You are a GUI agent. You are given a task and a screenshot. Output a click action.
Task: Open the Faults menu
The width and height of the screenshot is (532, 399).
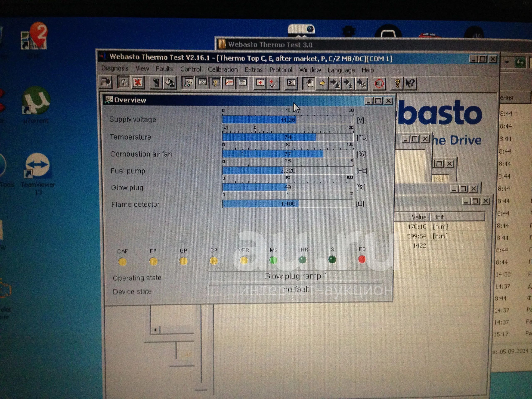164,69
